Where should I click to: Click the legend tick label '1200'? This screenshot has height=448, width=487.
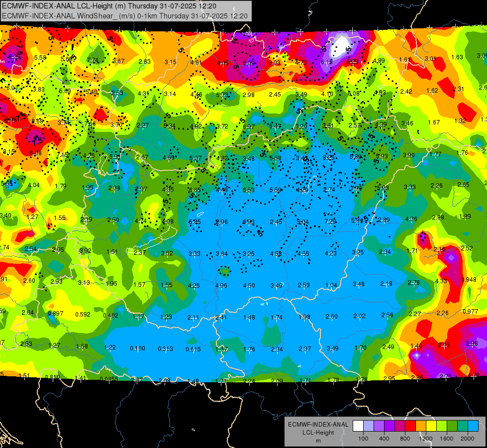(x=425, y=439)
